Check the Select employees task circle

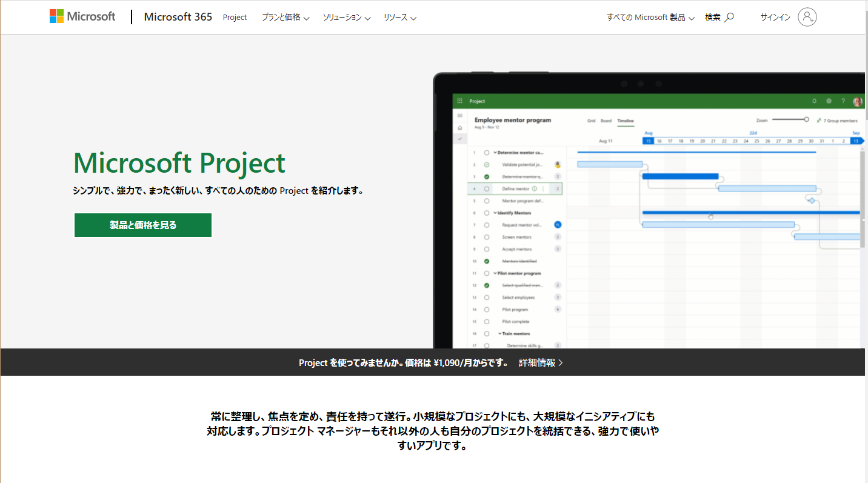coord(487,298)
